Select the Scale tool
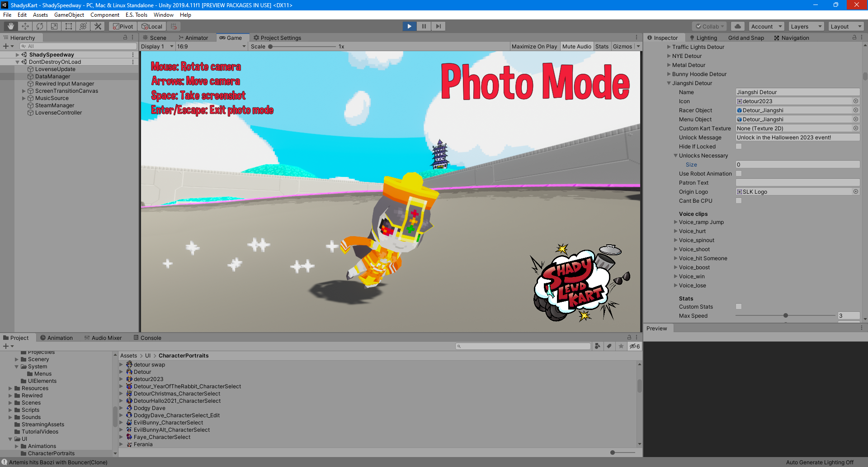The width and height of the screenshot is (868, 467). pyautogui.click(x=54, y=26)
